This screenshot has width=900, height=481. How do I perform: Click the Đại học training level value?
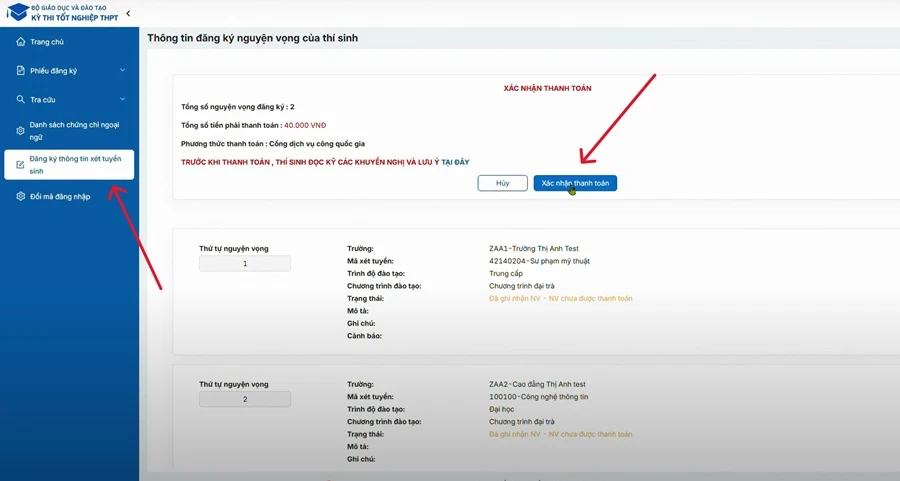[x=502, y=409]
